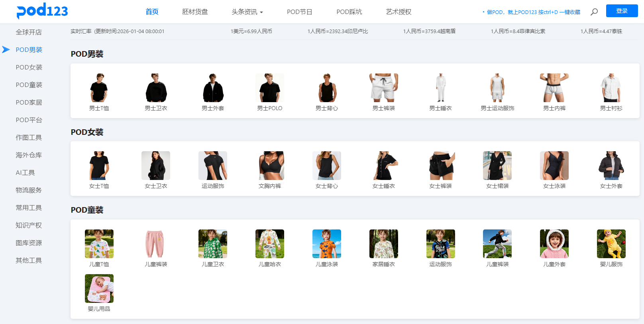644x324 pixels.
Task: Open 作图工具 in the left sidebar
Action: pos(29,138)
